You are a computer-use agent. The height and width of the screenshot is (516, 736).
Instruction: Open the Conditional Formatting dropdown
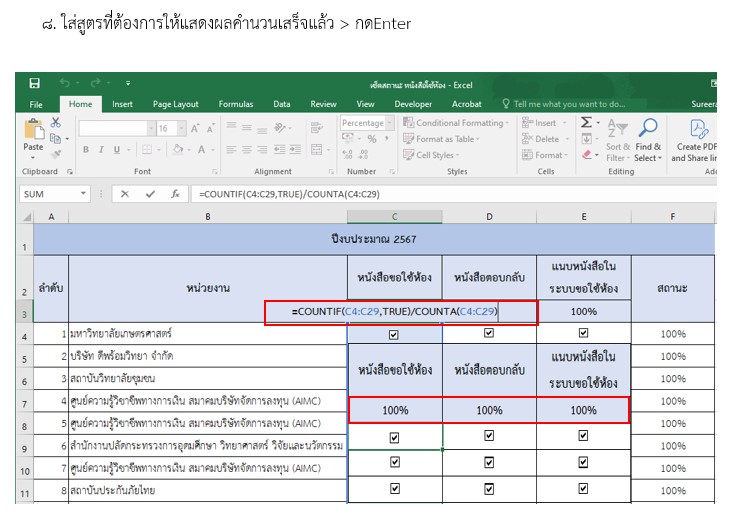510,123
